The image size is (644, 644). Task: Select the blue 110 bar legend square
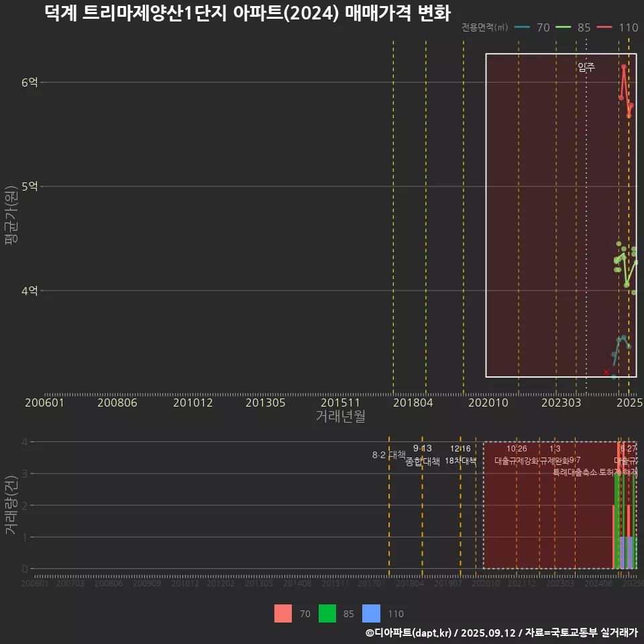click(371, 614)
